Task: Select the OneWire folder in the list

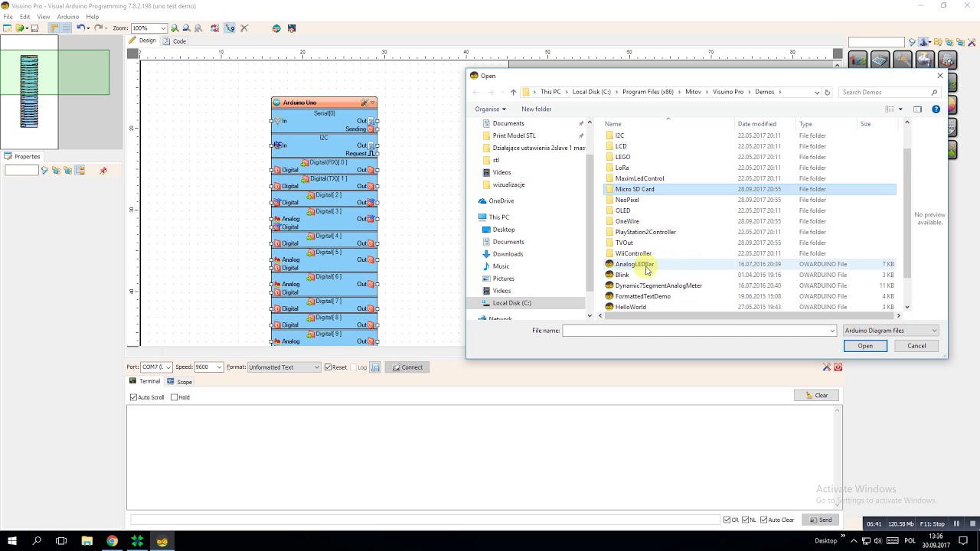Action: (x=627, y=221)
